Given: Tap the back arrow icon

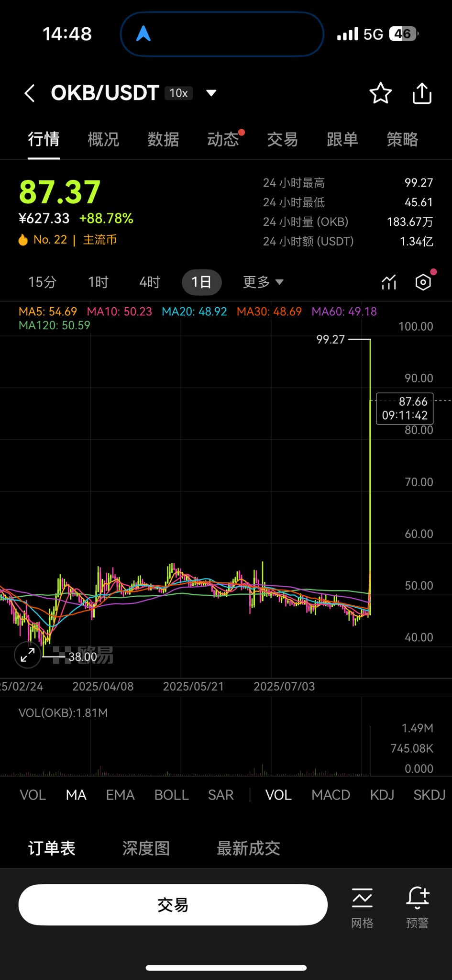Looking at the screenshot, I should coord(30,93).
